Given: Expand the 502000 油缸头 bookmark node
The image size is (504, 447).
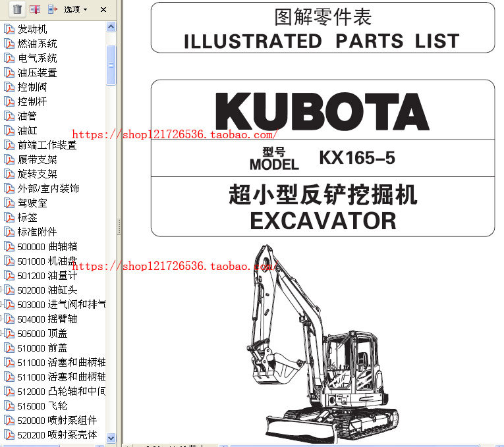Looking at the screenshot, I should (1, 290).
